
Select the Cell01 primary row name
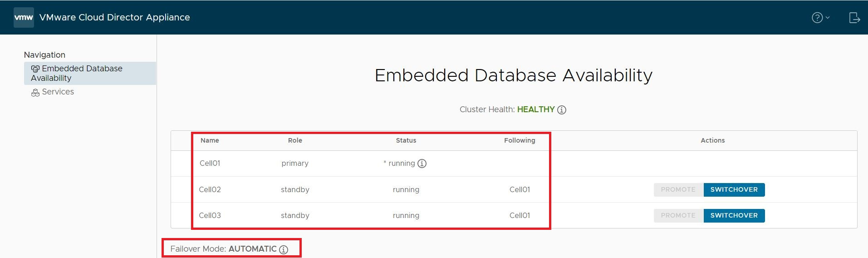210,163
